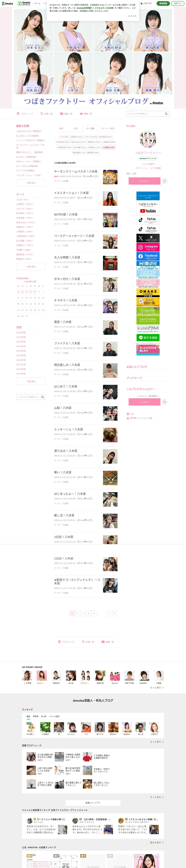
Task: Select the アメンバー限定 tab
Action: [107, 128]
